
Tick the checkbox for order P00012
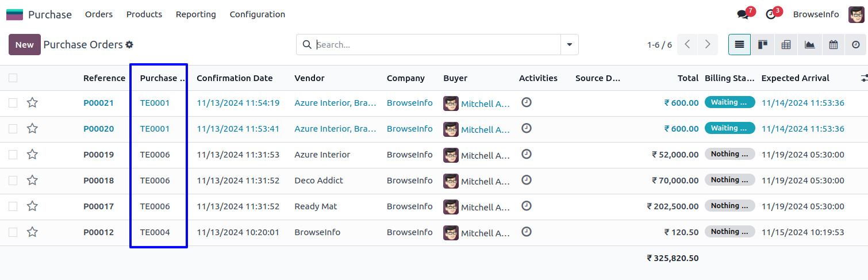pyautogui.click(x=13, y=232)
